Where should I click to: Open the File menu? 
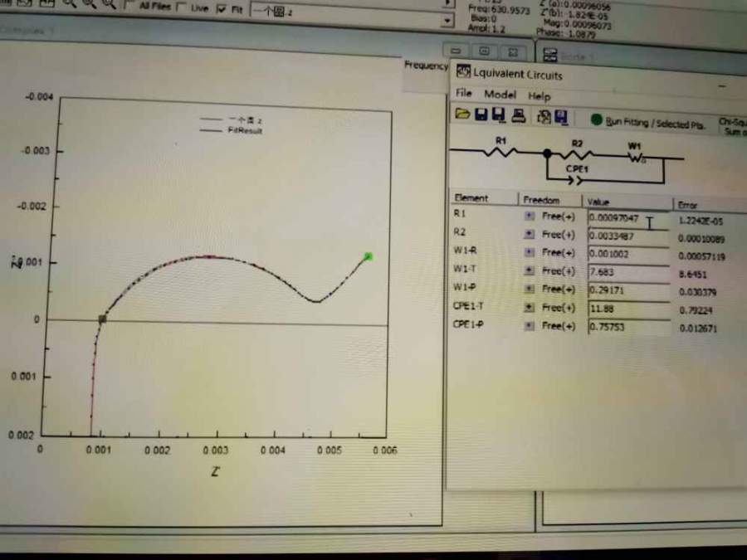(x=463, y=95)
